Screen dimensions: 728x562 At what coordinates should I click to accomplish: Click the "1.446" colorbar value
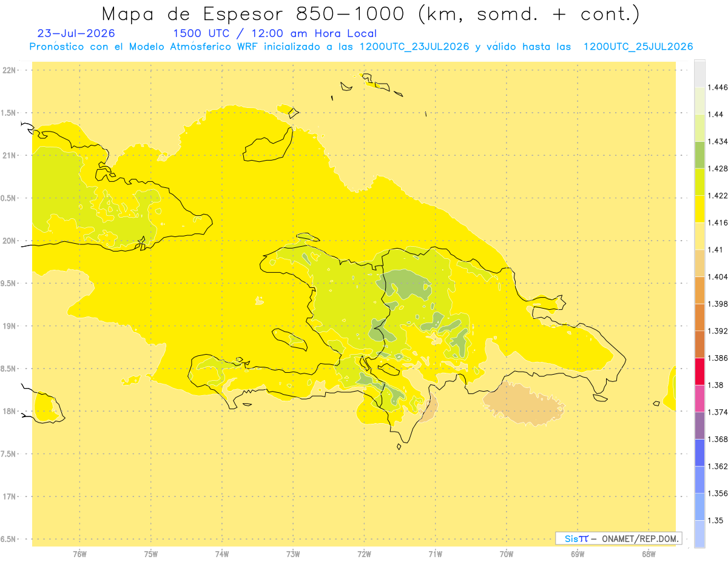(x=718, y=87)
